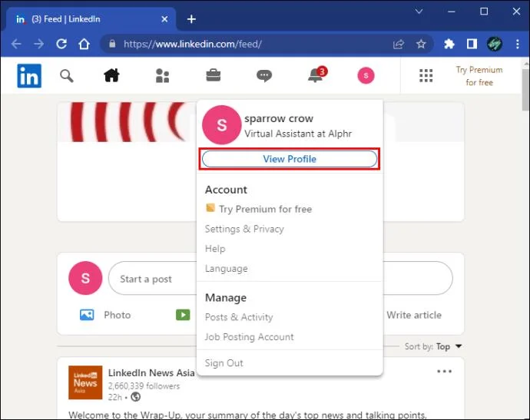The image size is (530, 420).
Task: Click the share page icon in address bar
Action: 399,44
